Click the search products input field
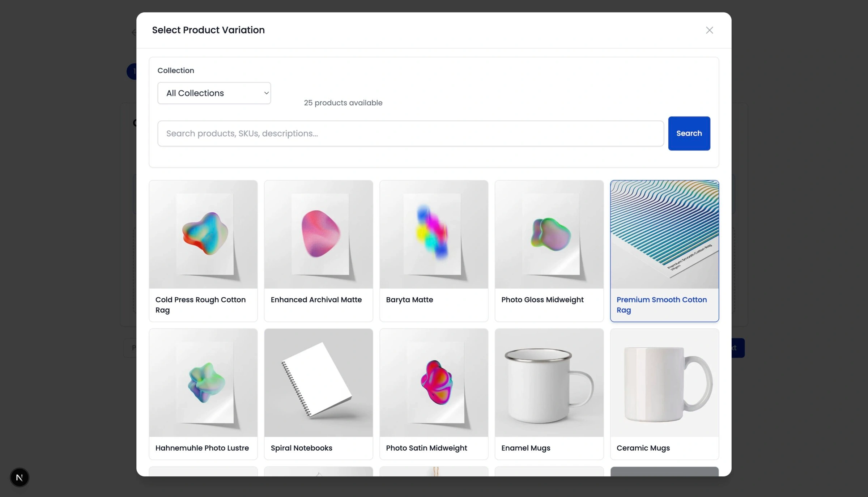868x497 pixels. click(410, 133)
